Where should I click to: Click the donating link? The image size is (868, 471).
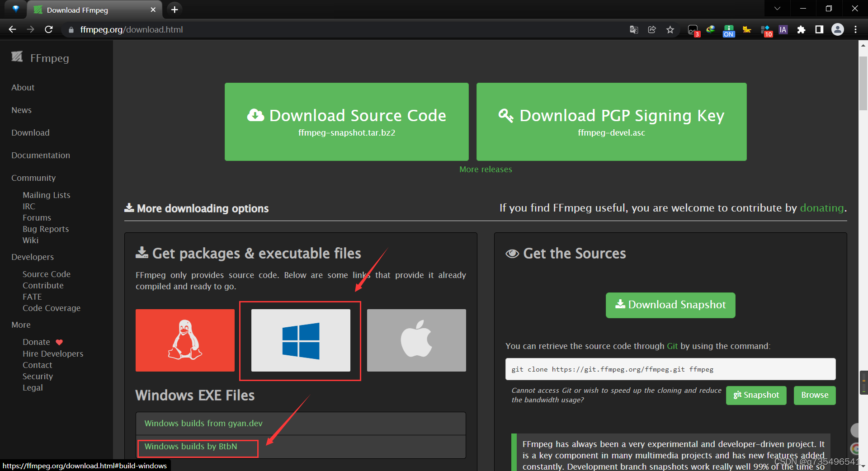point(822,208)
